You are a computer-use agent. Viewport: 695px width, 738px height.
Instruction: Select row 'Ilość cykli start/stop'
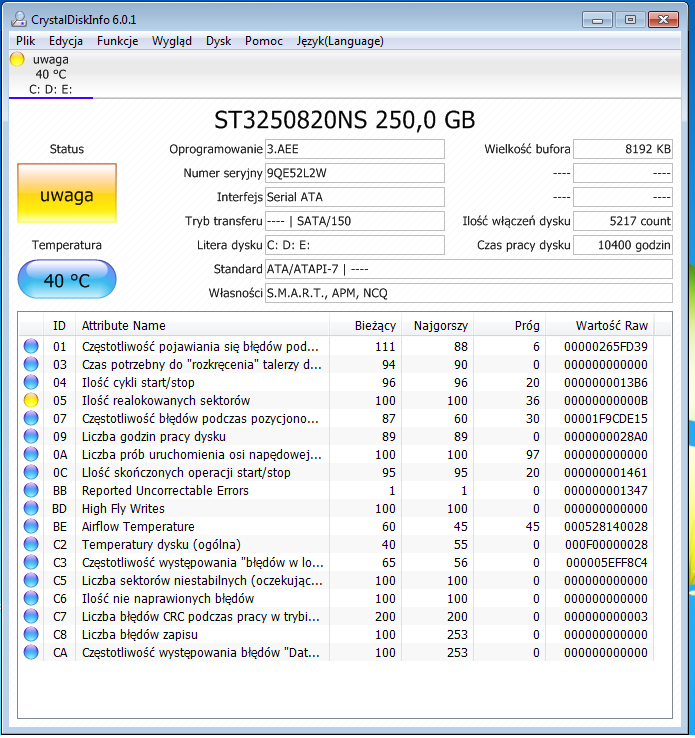pyautogui.click(x=336, y=382)
